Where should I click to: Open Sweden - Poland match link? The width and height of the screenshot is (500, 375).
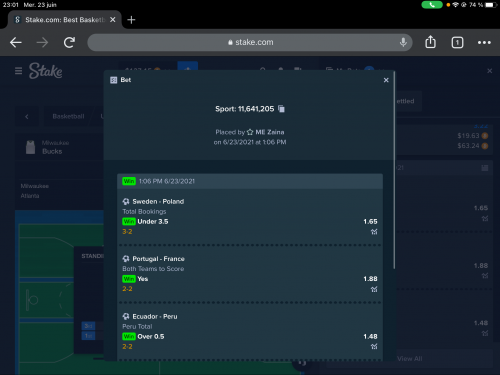158,201
